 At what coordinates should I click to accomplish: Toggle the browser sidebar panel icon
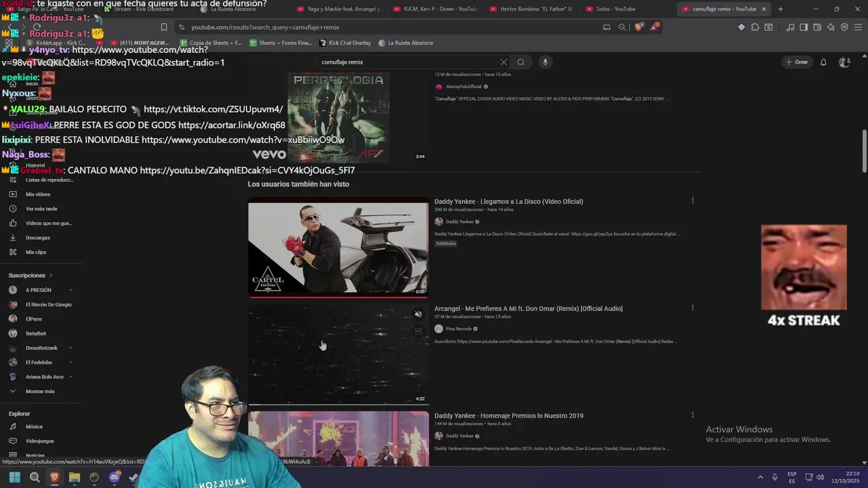(x=804, y=27)
